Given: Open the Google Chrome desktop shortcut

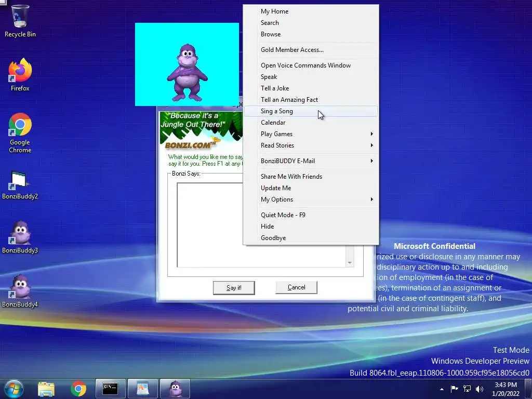Looking at the screenshot, I should click(x=20, y=133).
